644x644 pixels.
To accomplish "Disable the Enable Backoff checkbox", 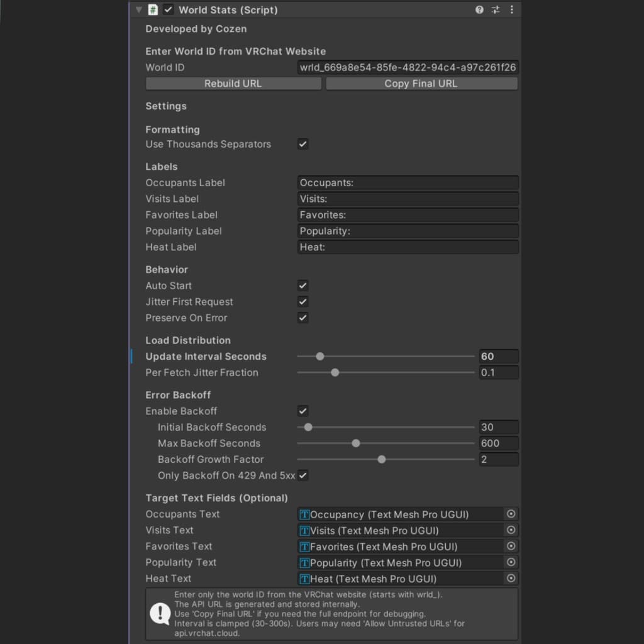I will [303, 411].
